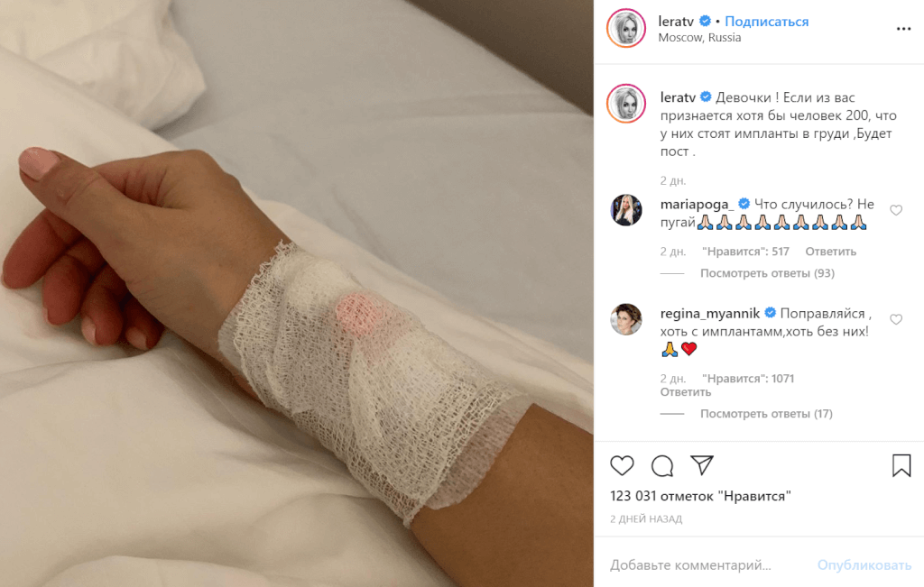Save post with bookmark icon
The height and width of the screenshot is (587, 924).
coord(901,465)
